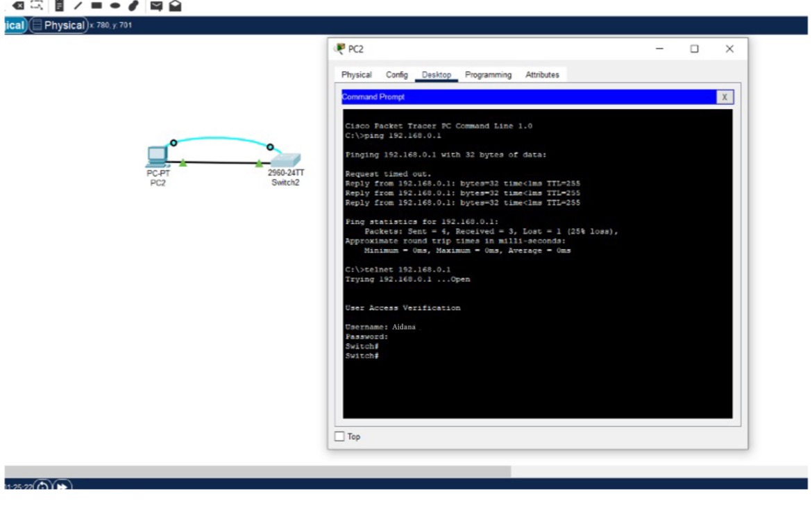Click the green link triangle near PC2
The height and width of the screenshot is (510, 812).
click(x=183, y=162)
